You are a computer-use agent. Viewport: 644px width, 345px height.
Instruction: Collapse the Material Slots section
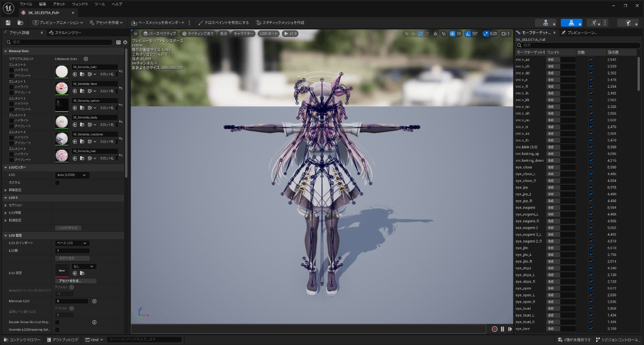coord(6,51)
